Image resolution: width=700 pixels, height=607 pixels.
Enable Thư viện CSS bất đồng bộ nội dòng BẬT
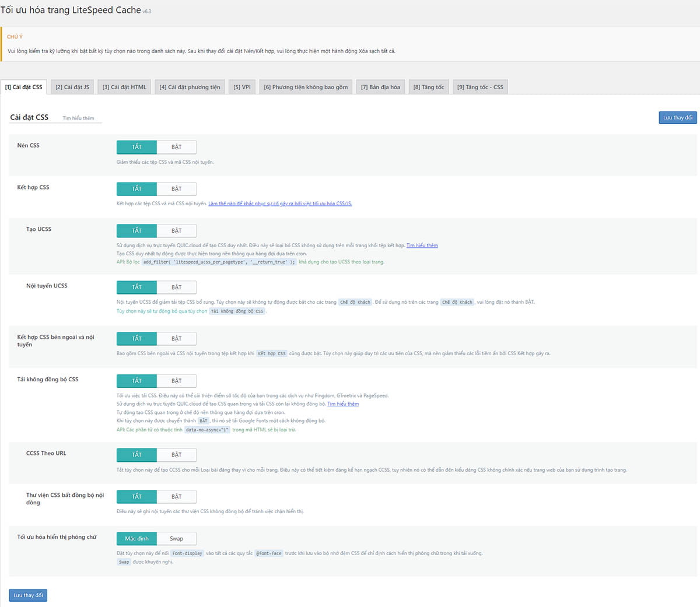pyautogui.click(x=177, y=497)
